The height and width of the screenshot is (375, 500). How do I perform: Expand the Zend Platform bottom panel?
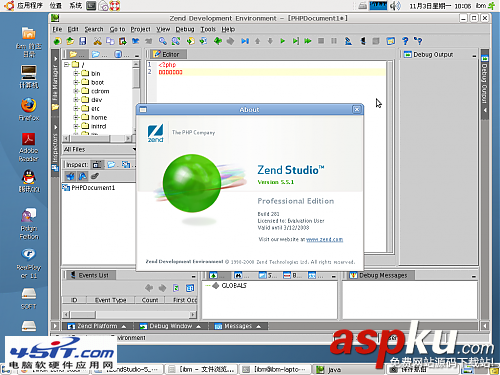pyautogui.click(x=97, y=326)
